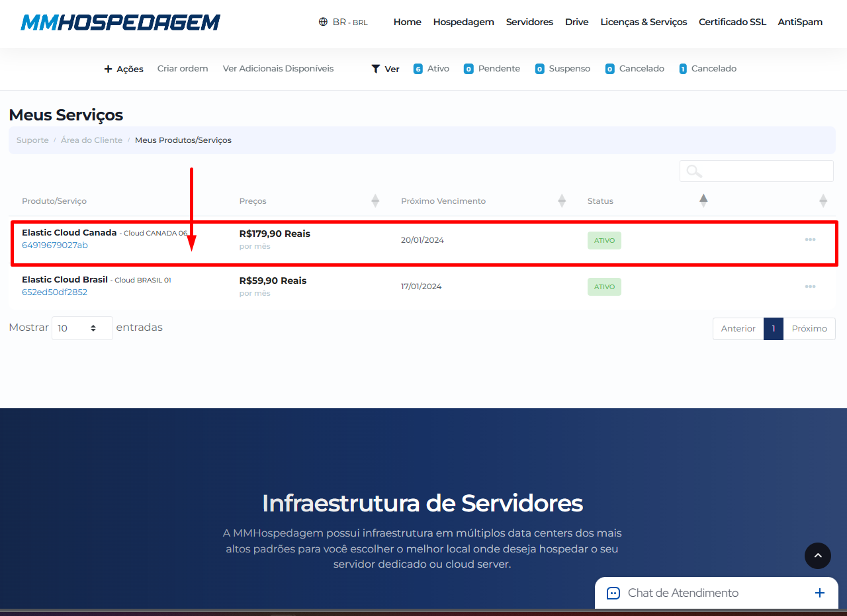Click due date 17/01/2024

pos(422,286)
